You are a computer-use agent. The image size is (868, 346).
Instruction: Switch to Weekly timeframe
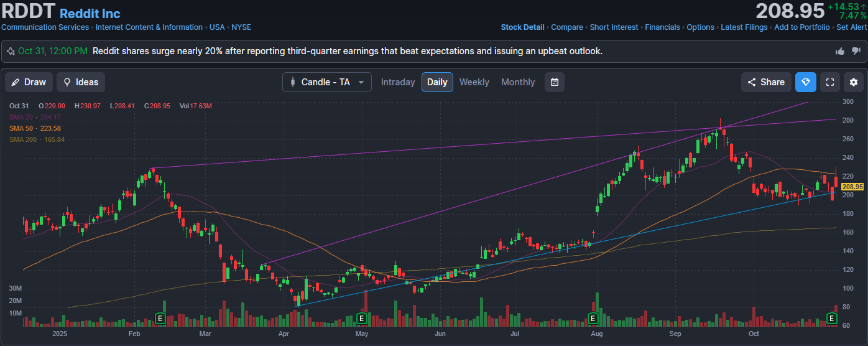pos(474,82)
